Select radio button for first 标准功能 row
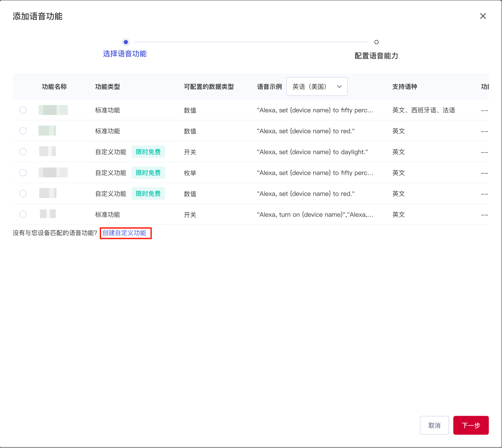This screenshot has width=502, height=448. [x=23, y=110]
